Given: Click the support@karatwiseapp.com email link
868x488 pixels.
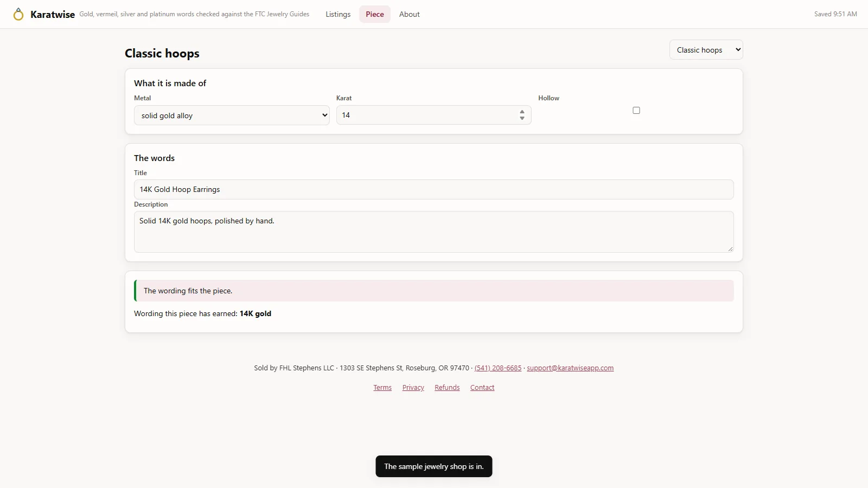Looking at the screenshot, I should pyautogui.click(x=570, y=368).
